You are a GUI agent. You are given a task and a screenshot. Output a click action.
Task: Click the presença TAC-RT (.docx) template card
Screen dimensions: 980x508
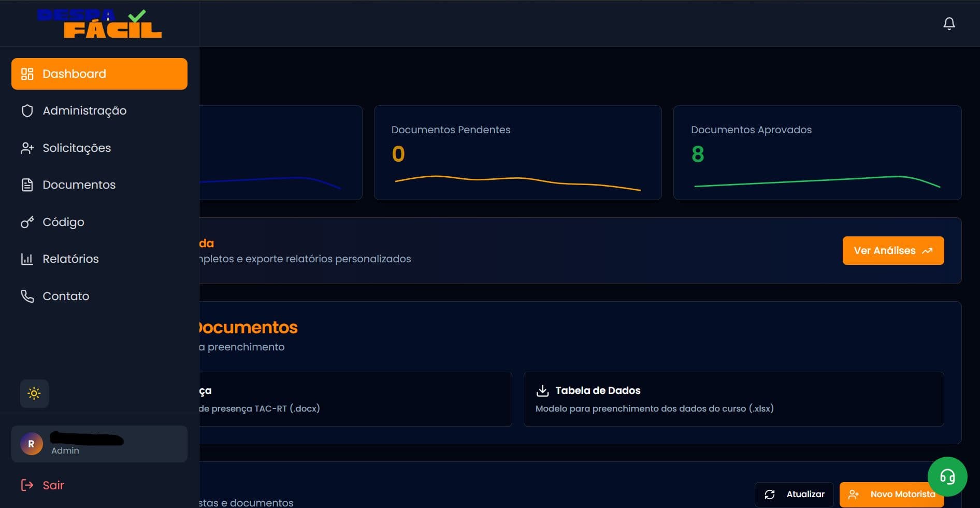pyautogui.click(x=355, y=399)
